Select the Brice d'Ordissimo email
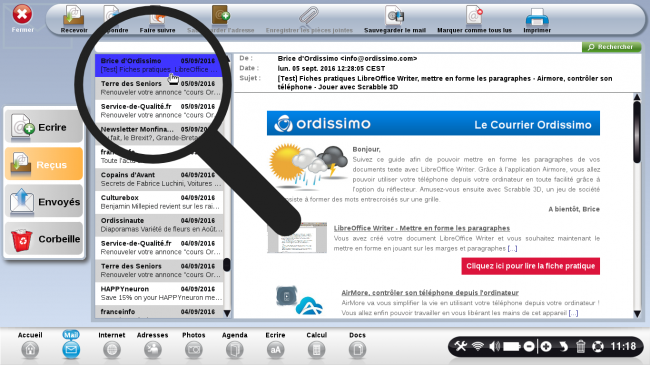Image resolution: width=650 pixels, height=365 pixels. point(159,65)
